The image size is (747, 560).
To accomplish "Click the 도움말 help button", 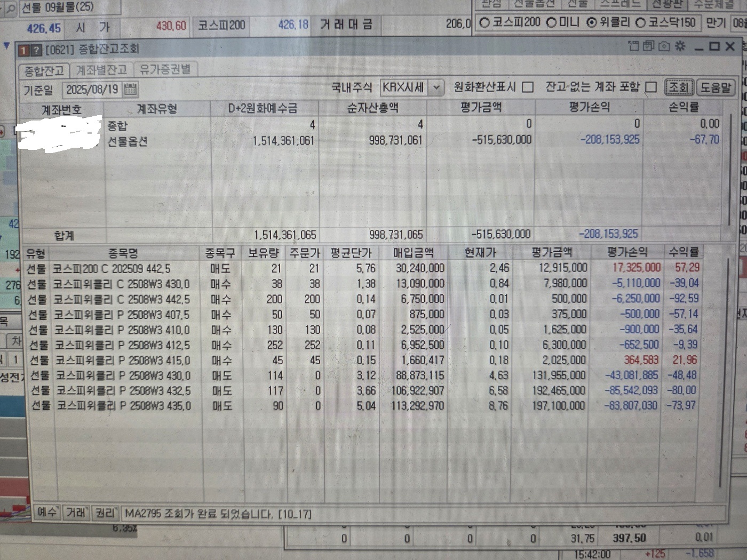I will point(716,87).
